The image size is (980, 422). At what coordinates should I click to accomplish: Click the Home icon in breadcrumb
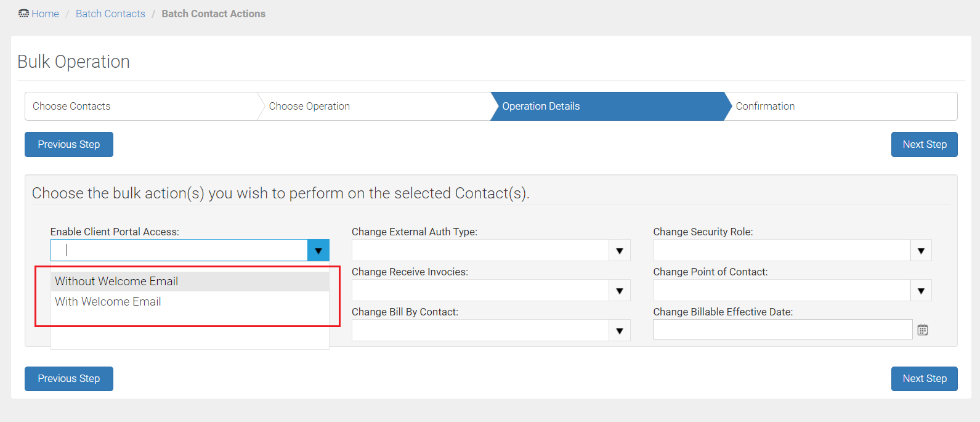pyautogui.click(x=24, y=14)
